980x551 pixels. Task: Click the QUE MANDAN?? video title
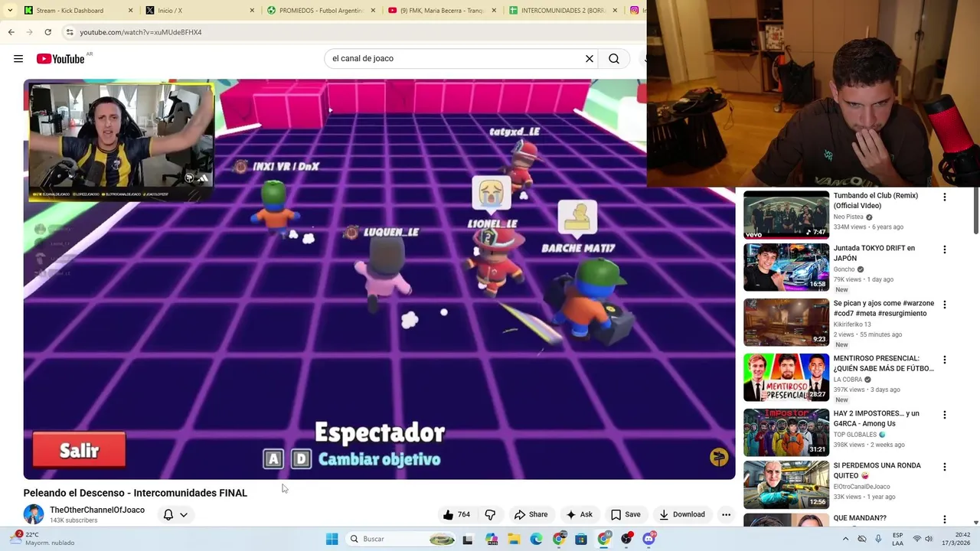point(860,518)
